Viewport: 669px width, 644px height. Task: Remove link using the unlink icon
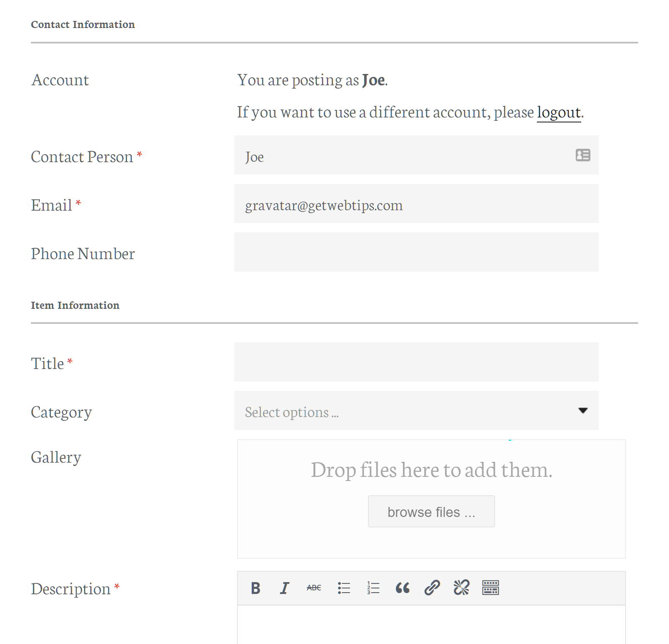pos(461,588)
